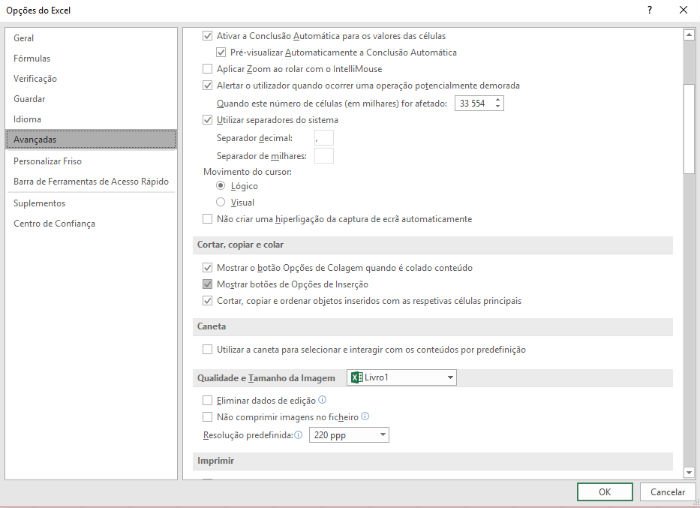Click info icon beside Resolução predefinida
700x508 pixels.
pos(298,434)
